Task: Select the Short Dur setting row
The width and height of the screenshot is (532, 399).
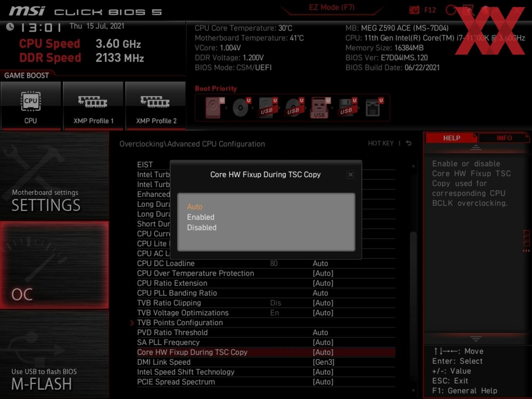Action: 153,224
